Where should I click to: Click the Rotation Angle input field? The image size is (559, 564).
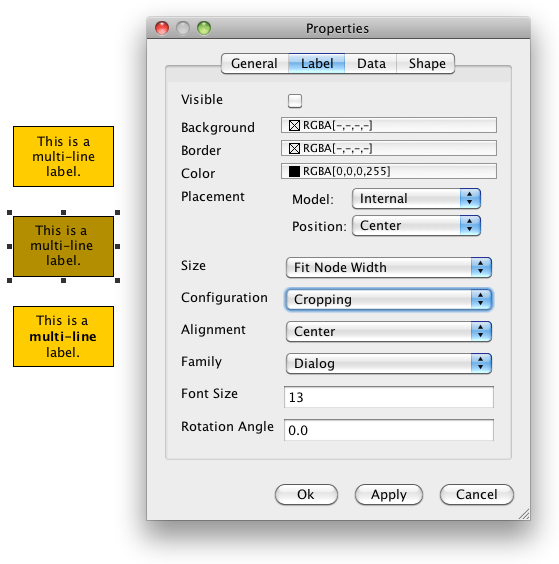click(x=388, y=430)
